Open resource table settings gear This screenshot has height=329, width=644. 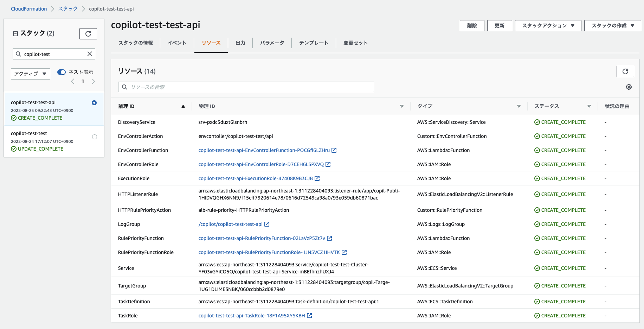(629, 87)
